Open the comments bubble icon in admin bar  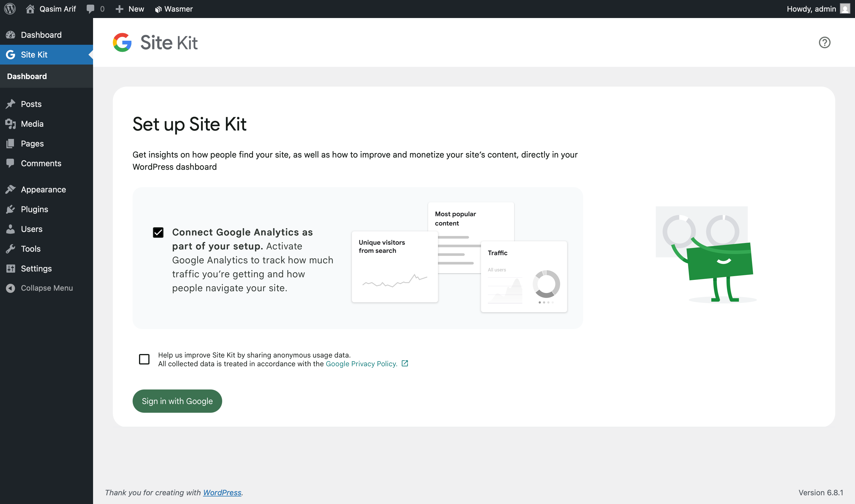click(90, 9)
